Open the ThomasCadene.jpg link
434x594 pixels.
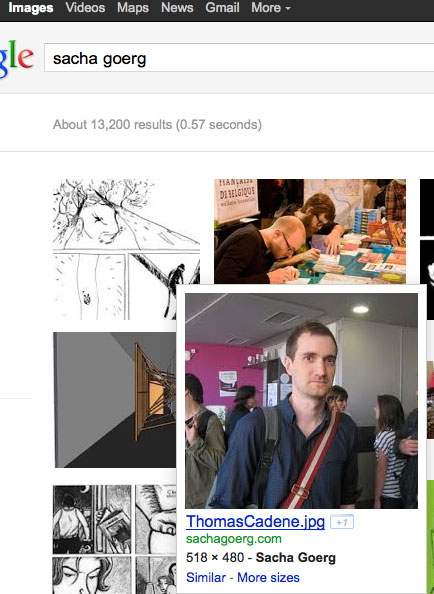255,522
